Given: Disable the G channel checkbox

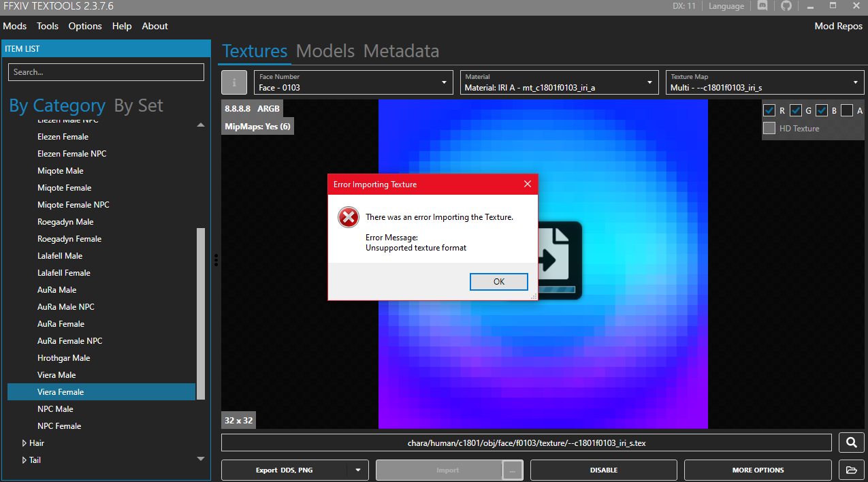Looking at the screenshot, I should 795,110.
